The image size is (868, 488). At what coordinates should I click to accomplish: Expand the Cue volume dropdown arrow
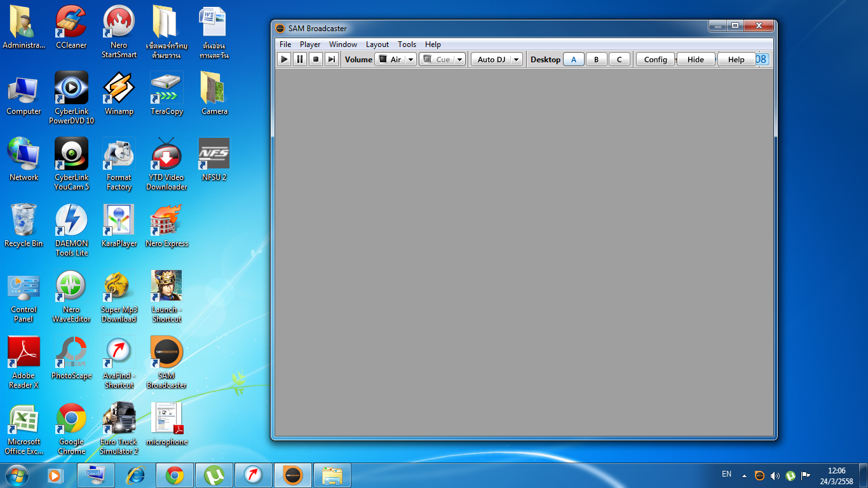coord(459,59)
